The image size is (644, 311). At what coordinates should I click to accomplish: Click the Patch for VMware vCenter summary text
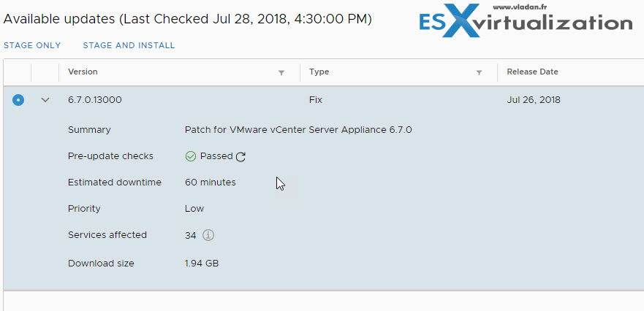pos(298,130)
